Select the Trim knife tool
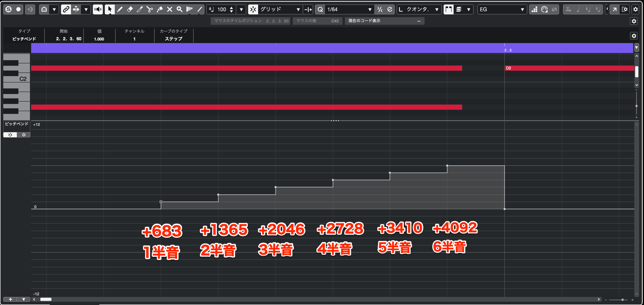The width and height of the screenshot is (644, 305). point(140,9)
